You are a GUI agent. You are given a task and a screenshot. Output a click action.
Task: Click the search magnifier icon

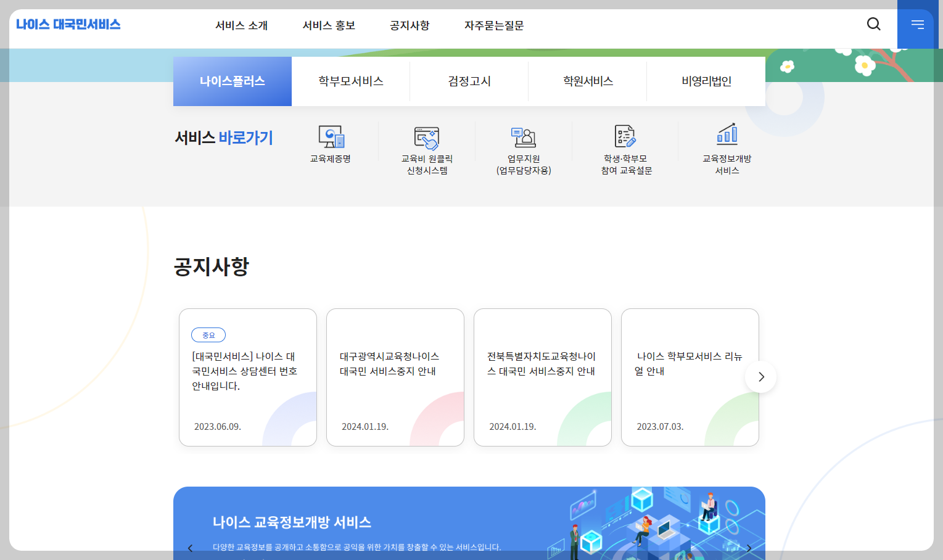873,23
